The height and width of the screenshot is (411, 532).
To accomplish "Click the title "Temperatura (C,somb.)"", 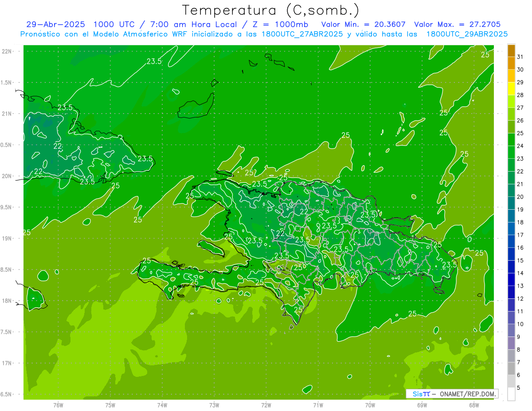I will tap(271, 10).
